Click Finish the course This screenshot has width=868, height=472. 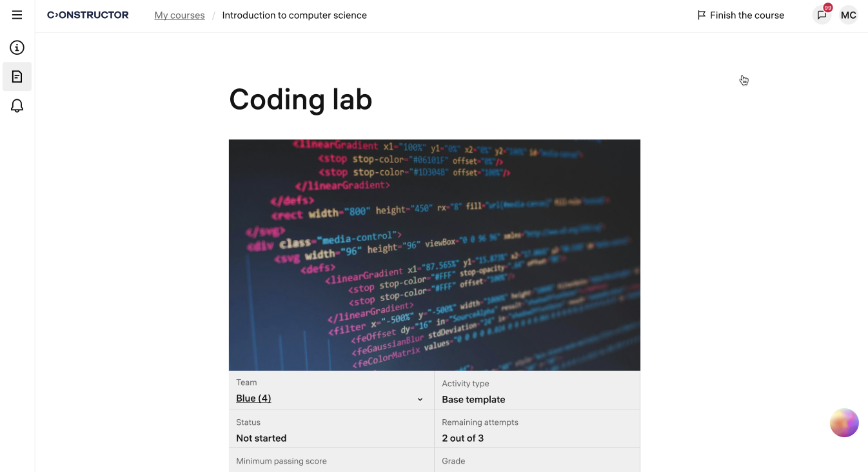tap(747, 15)
